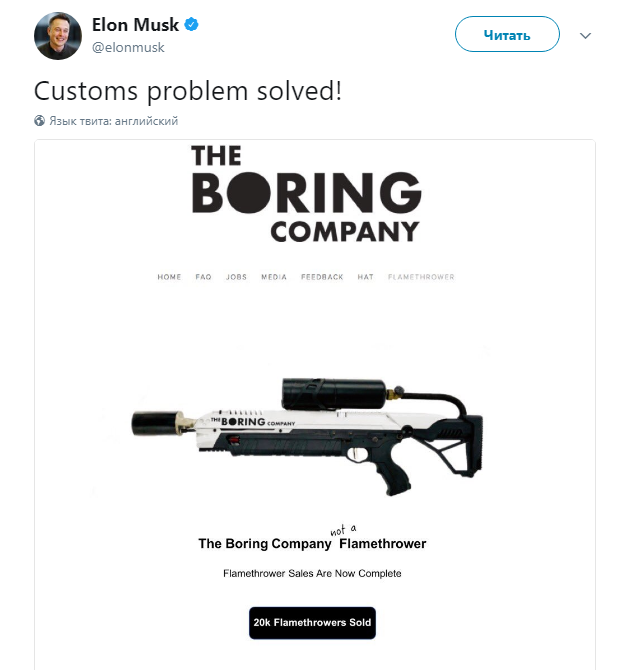Select HAT in the site menu
This screenshot has width=619, height=670.
pos(365,277)
